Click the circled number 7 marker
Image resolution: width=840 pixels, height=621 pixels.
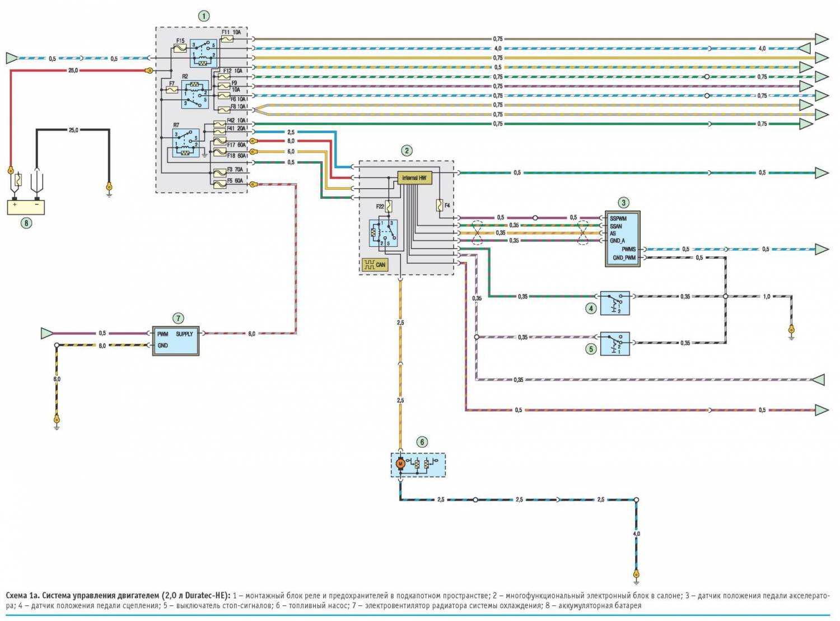pyautogui.click(x=178, y=318)
